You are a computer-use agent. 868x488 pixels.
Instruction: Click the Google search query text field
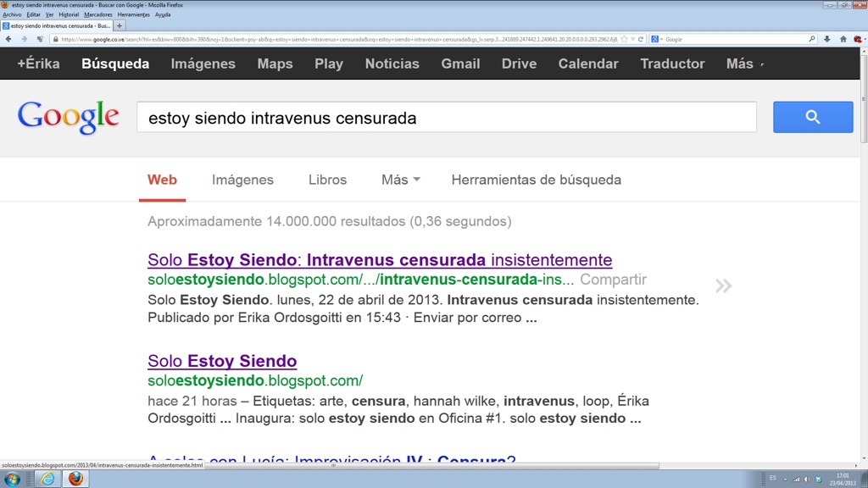click(446, 118)
